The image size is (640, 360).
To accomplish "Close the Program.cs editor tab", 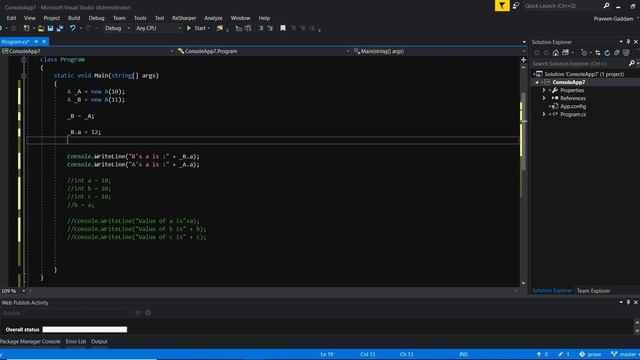I will point(44,42).
